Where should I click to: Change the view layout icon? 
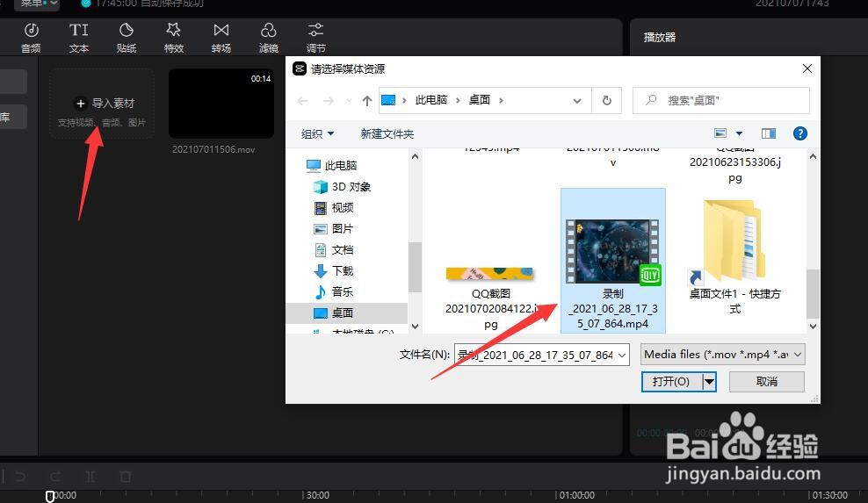click(x=720, y=133)
